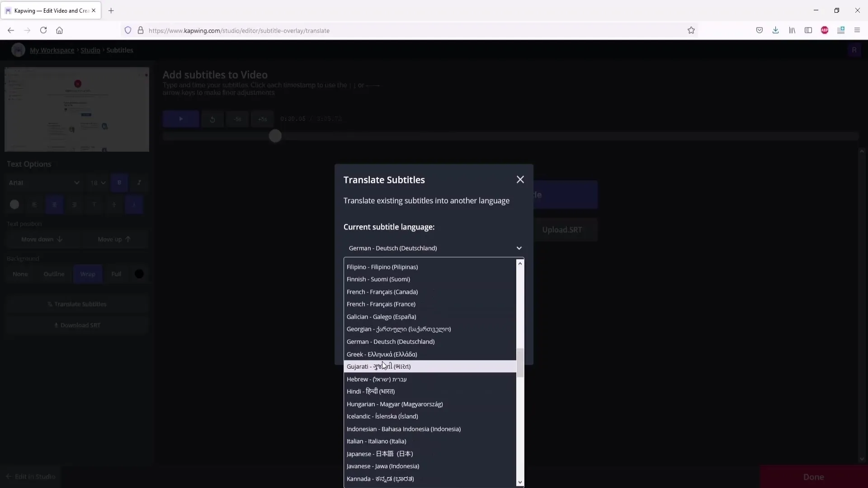The image size is (868, 488).
Task: Click Upload SRT button
Action: (x=563, y=230)
